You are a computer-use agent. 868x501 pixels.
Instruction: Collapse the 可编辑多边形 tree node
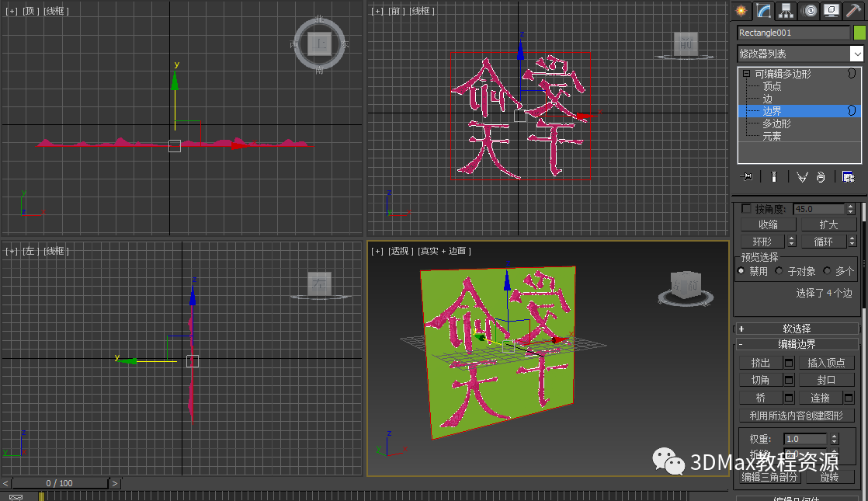(746, 73)
